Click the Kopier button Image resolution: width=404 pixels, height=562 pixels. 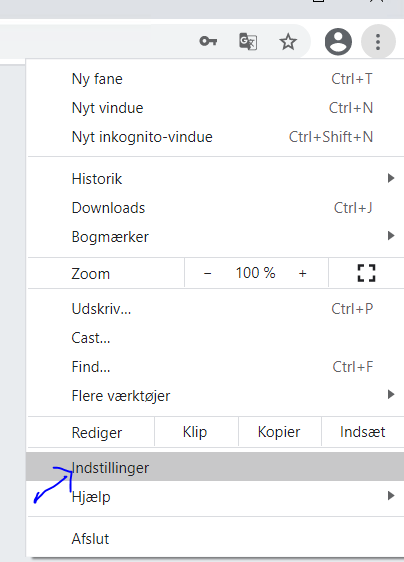tap(280, 432)
